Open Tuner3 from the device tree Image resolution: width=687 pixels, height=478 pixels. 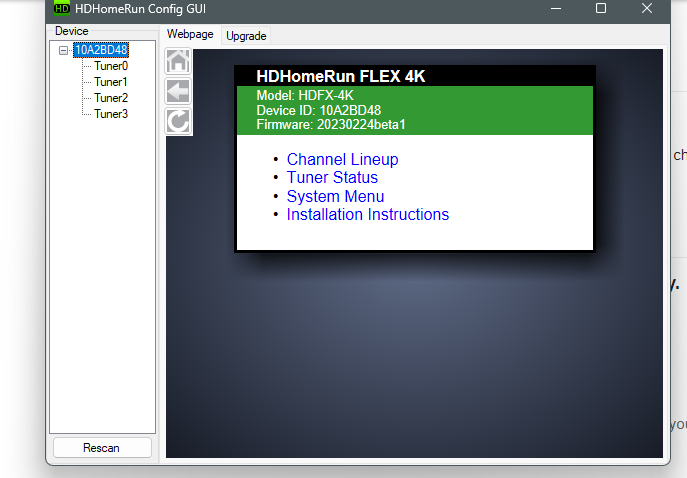point(110,114)
